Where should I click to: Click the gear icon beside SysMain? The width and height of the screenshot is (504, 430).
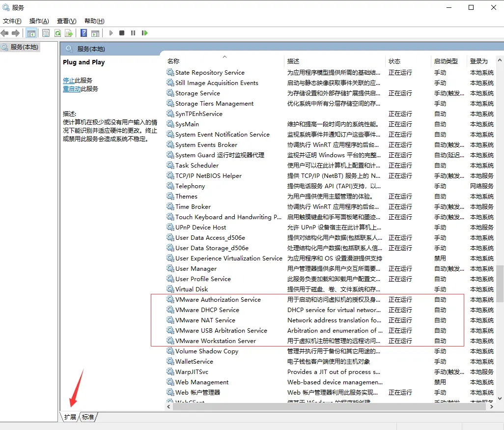(x=170, y=124)
